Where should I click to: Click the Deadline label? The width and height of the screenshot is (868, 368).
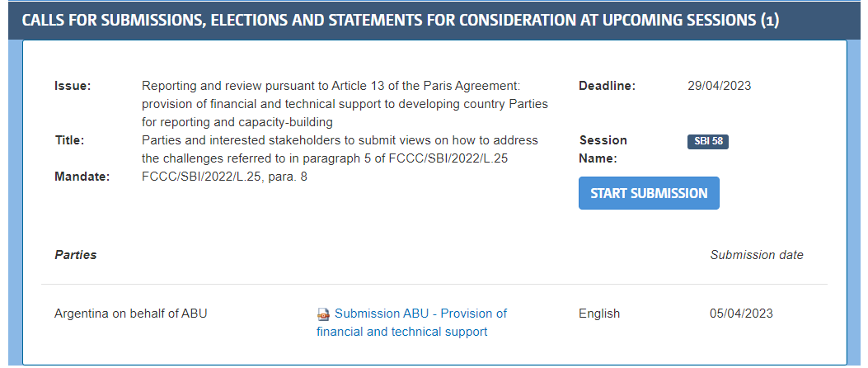click(x=607, y=86)
